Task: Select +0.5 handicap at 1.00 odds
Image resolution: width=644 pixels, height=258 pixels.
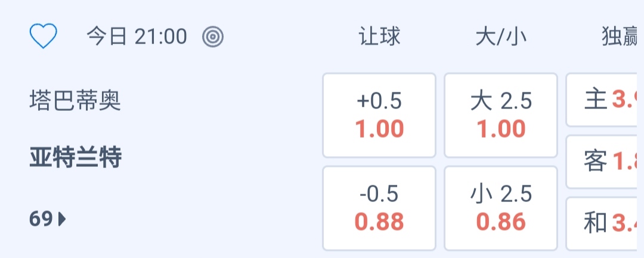Action: click(x=379, y=116)
